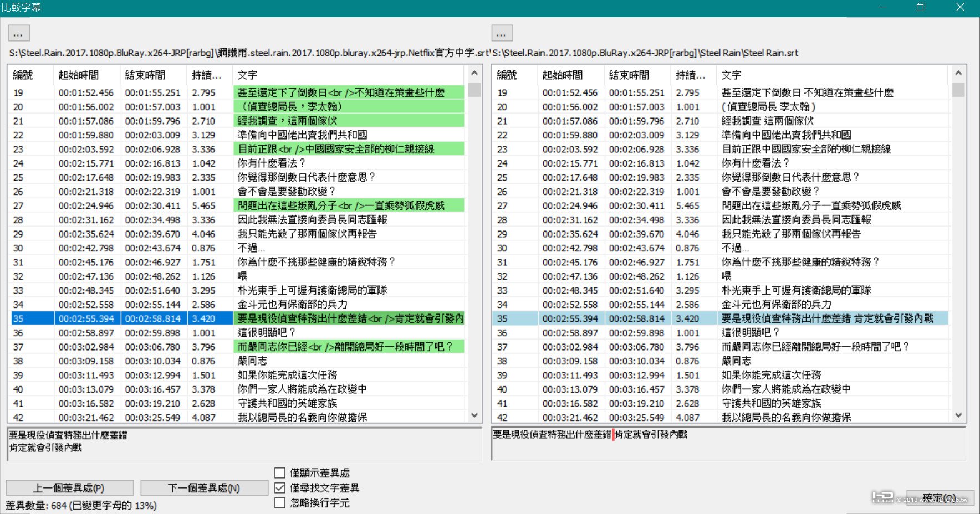Select left list row 這很明顯吧？

237,333
